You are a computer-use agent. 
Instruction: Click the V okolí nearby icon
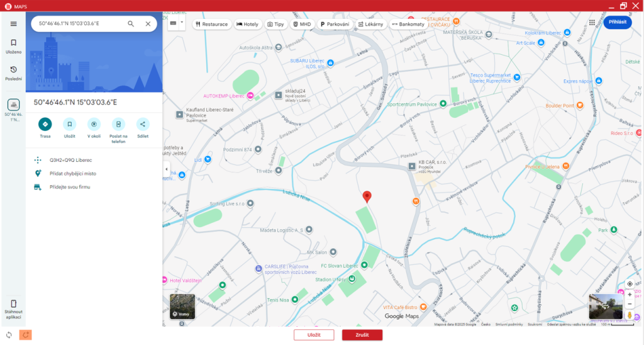pyautogui.click(x=94, y=124)
